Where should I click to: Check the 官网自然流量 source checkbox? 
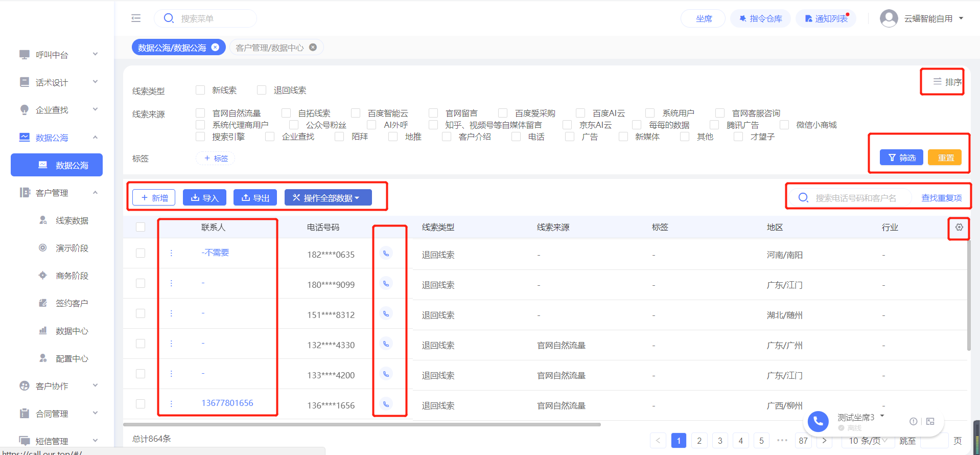(x=200, y=113)
